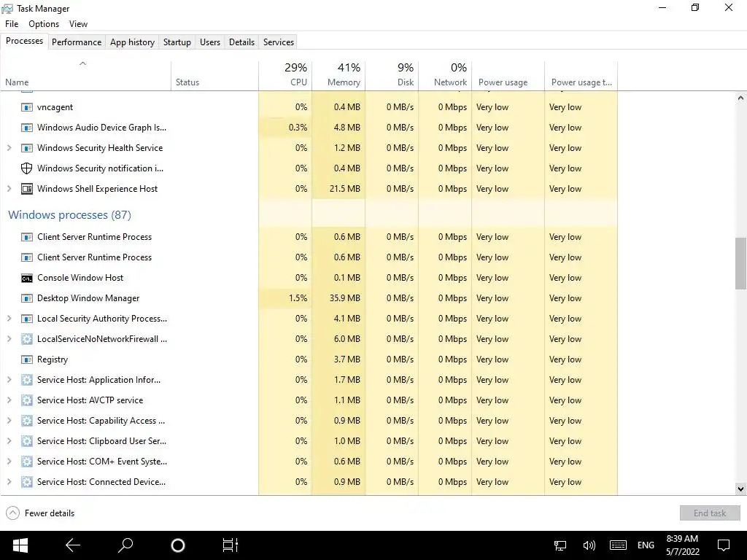Click the Task Manager title bar icon
747x560 pixels.
[7, 9]
